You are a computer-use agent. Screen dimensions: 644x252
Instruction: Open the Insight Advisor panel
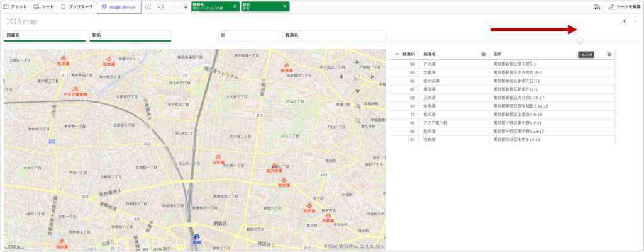click(119, 6)
